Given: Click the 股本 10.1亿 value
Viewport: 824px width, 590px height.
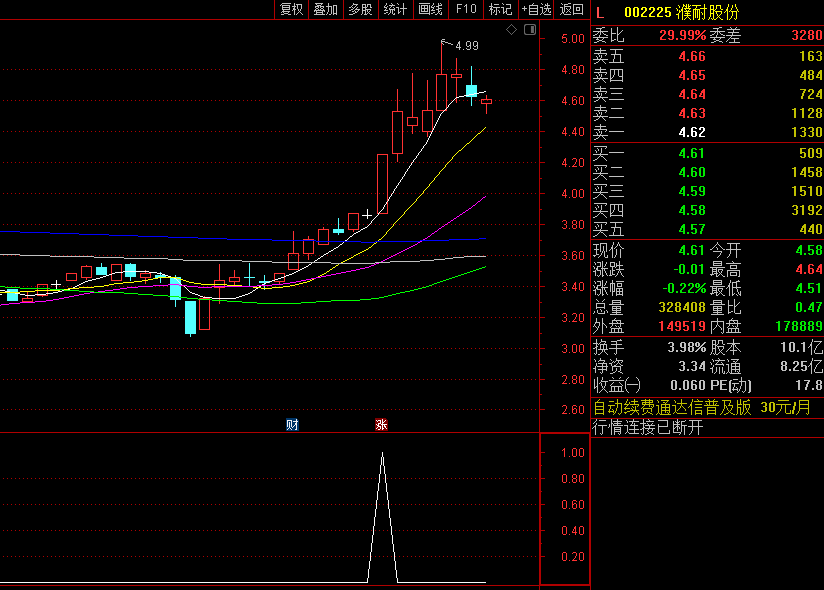Looking at the screenshot, I should (x=801, y=347).
